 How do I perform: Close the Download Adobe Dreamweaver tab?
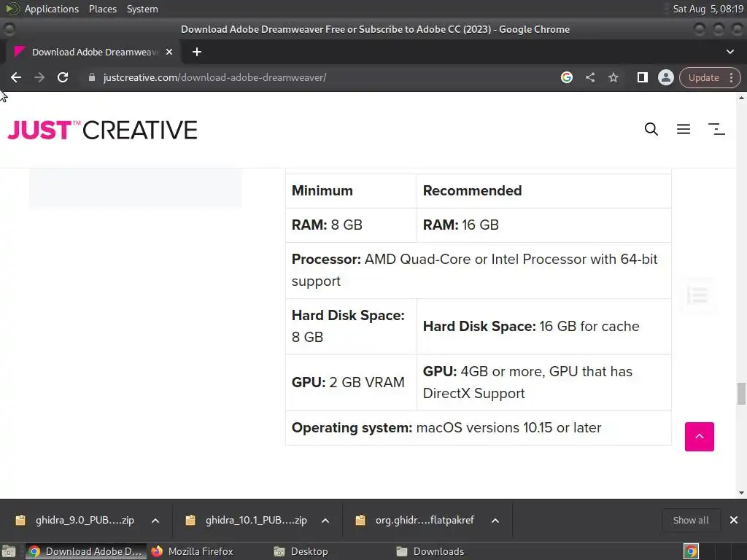coord(169,52)
